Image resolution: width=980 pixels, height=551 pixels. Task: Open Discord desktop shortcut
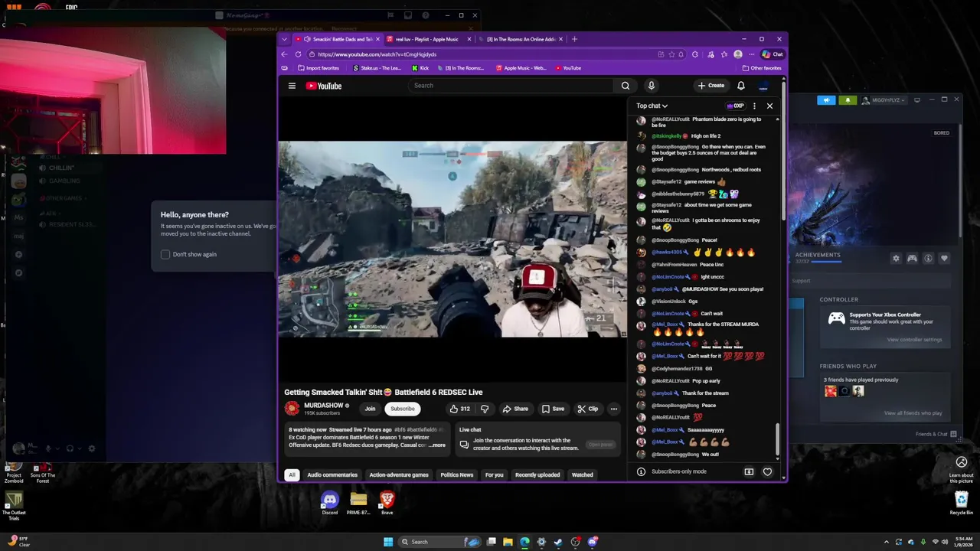coord(329,503)
